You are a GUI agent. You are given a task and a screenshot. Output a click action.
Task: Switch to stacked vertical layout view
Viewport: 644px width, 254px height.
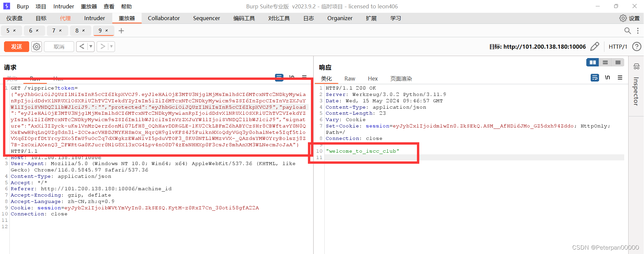605,62
